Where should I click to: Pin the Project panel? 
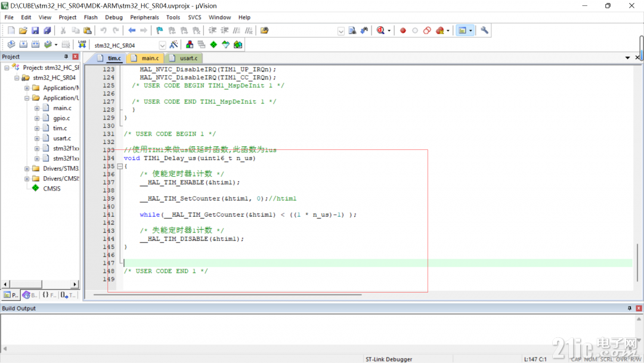(66, 57)
